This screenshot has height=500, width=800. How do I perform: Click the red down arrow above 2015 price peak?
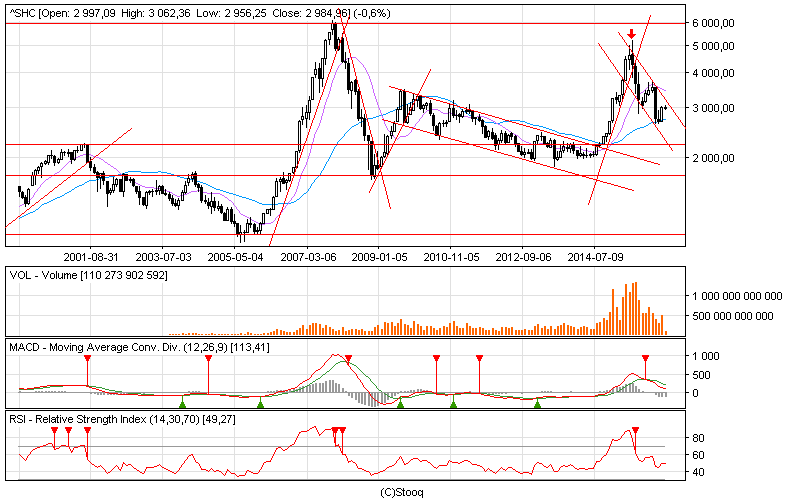[x=632, y=34]
